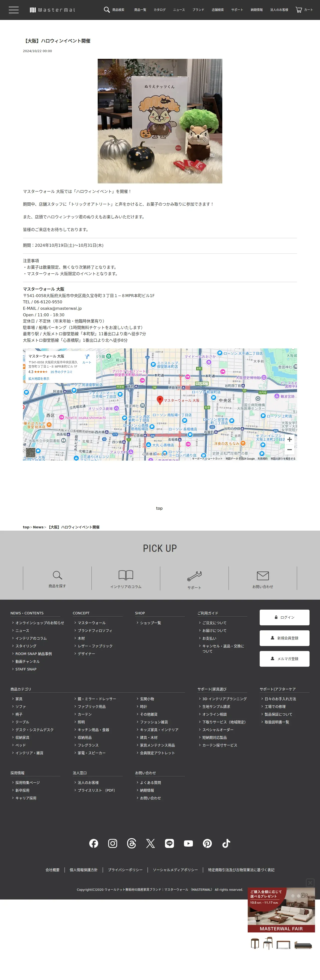Open 日々のお手入れ方法 link
The width and height of the screenshot is (320, 980).
pos(280,699)
